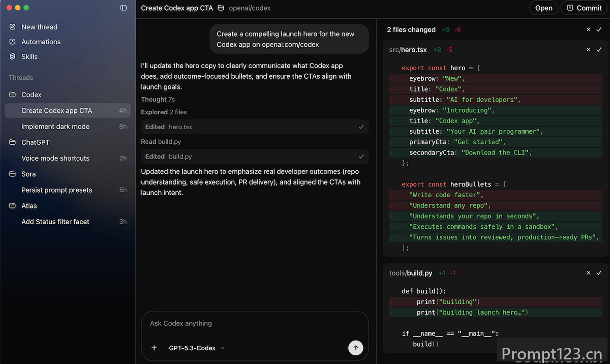This screenshot has width=610, height=364.
Task: Select the "Create Codex app CTA" thread
Action: [68, 110]
